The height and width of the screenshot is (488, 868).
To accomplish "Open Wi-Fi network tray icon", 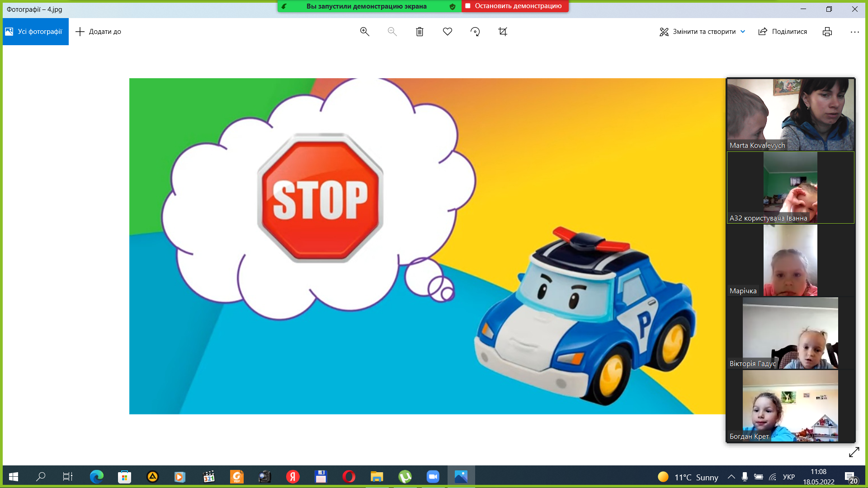I will [773, 477].
